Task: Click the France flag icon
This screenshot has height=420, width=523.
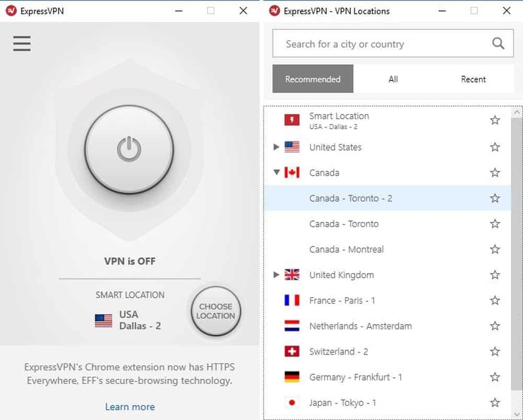Action: point(292,300)
